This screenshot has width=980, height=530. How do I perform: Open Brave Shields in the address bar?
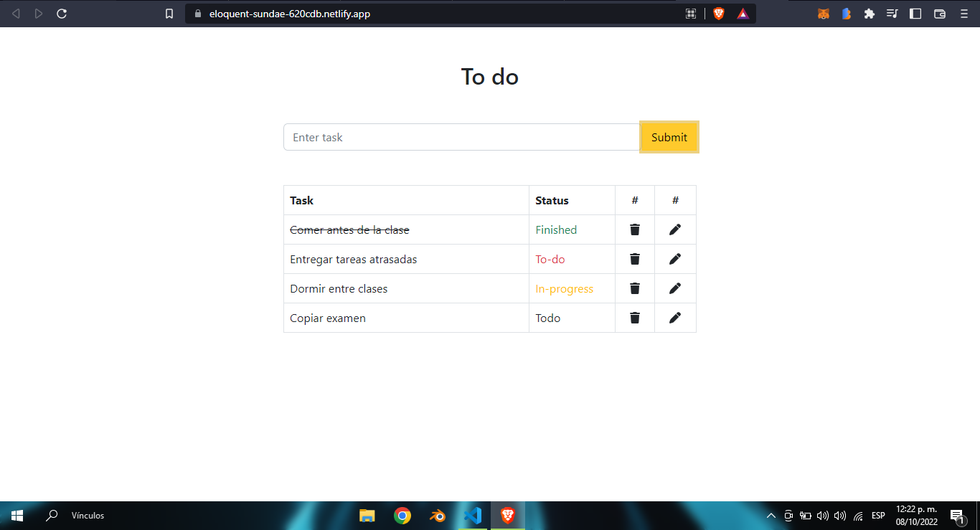click(x=718, y=13)
